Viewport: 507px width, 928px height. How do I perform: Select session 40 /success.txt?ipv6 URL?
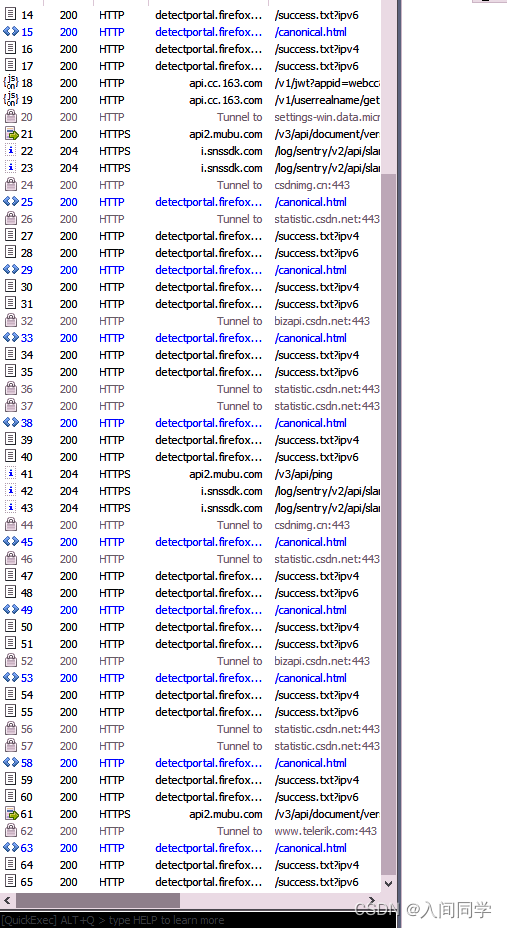pyautogui.click(x=317, y=457)
